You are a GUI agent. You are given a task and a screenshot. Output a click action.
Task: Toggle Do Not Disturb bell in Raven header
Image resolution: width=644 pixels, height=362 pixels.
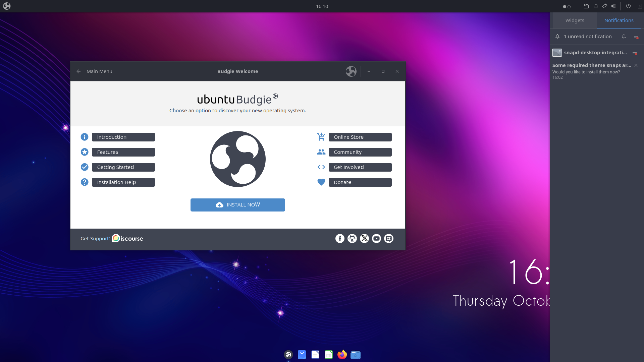coord(624,37)
